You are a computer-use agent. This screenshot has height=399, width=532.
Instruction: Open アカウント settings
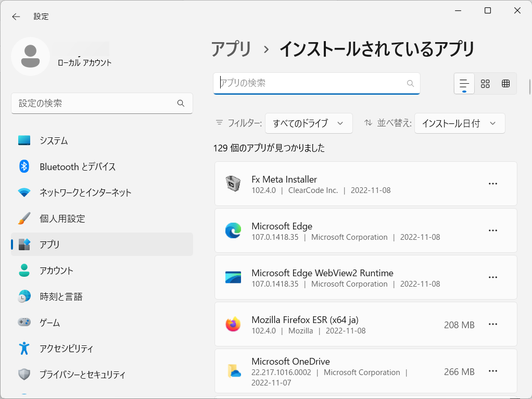point(102,271)
